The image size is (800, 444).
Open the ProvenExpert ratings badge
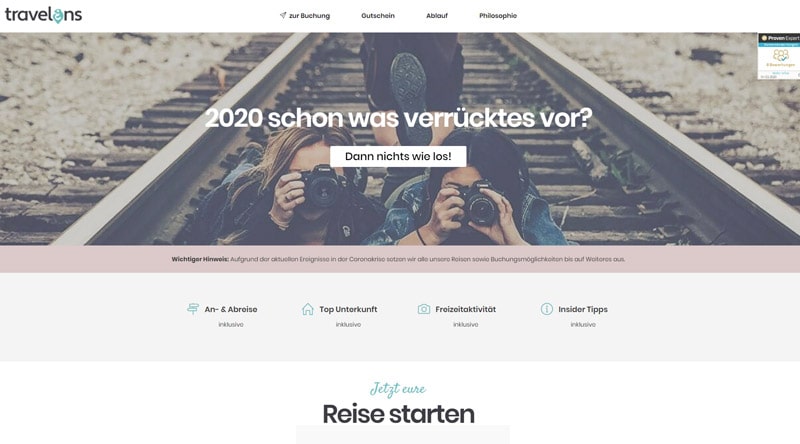click(x=779, y=56)
